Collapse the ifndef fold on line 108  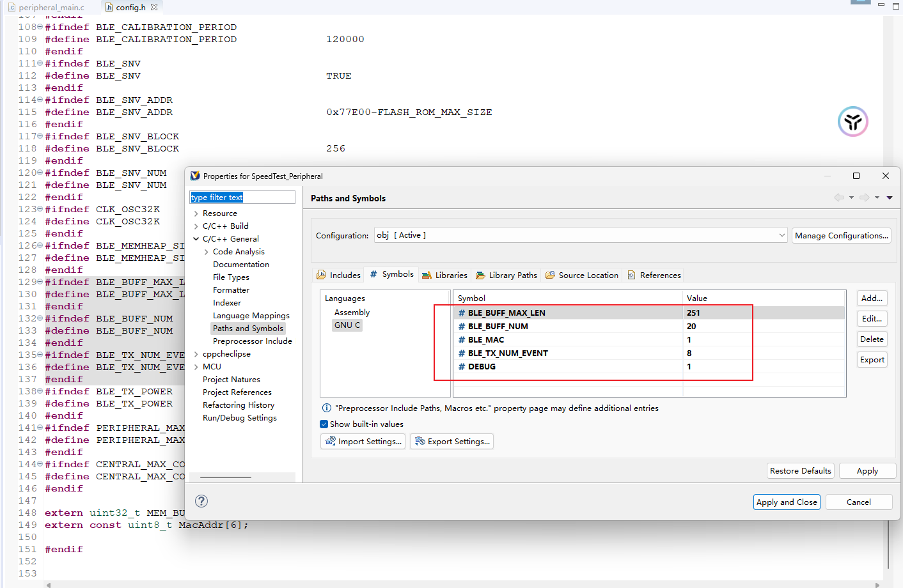point(40,27)
